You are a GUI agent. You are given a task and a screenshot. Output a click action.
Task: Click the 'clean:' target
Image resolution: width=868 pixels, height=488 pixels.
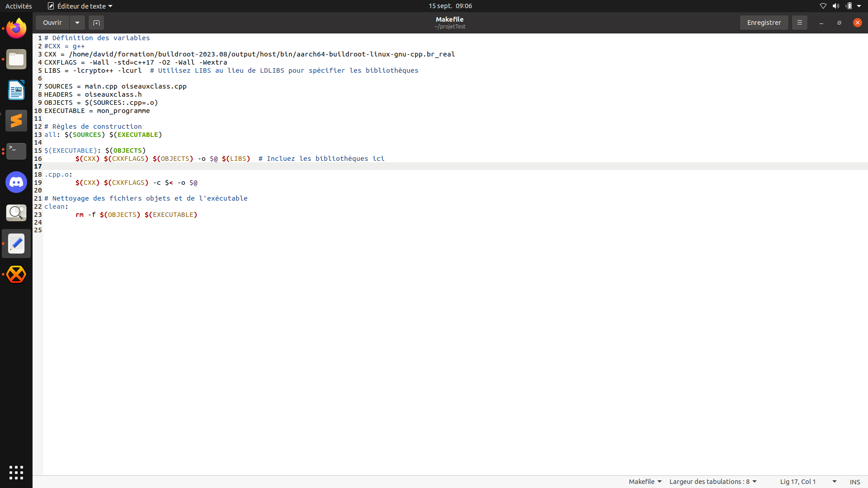coord(57,206)
